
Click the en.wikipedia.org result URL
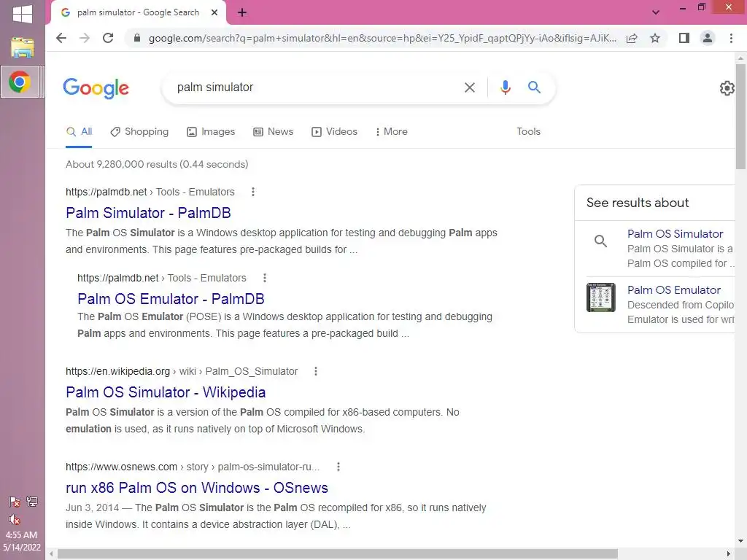click(x=117, y=371)
